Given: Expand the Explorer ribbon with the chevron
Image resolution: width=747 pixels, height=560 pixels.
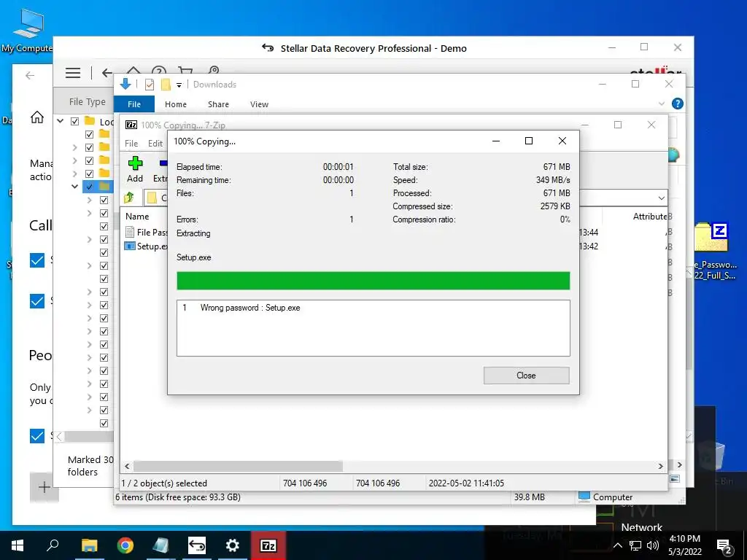Looking at the screenshot, I should click(661, 104).
